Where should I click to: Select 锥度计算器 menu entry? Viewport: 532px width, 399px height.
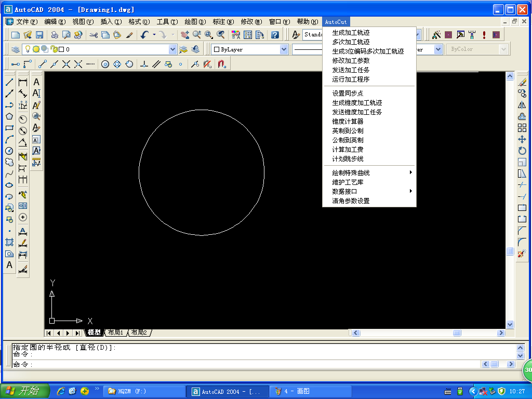tap(348, 122)
